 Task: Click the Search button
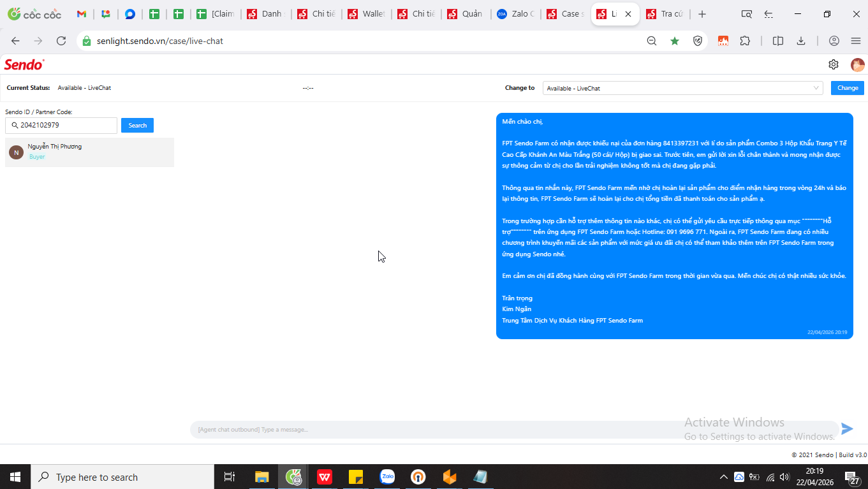pyautogui.click(x=138, y=126)
